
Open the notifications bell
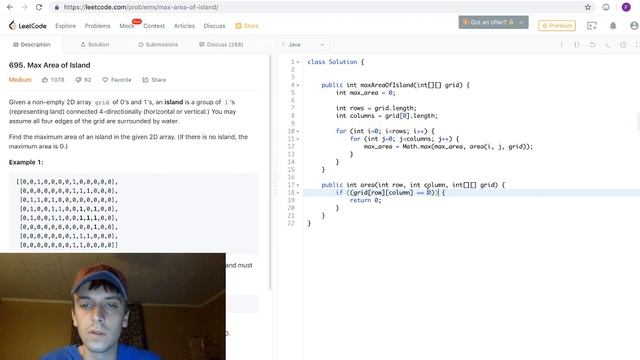click(613, 26)
